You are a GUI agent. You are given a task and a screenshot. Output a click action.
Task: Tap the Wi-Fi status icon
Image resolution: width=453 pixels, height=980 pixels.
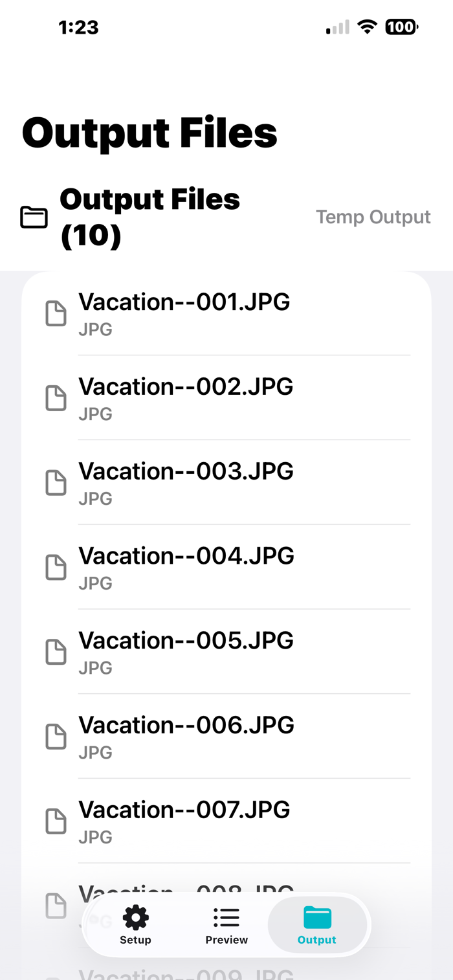coord(367,27)
